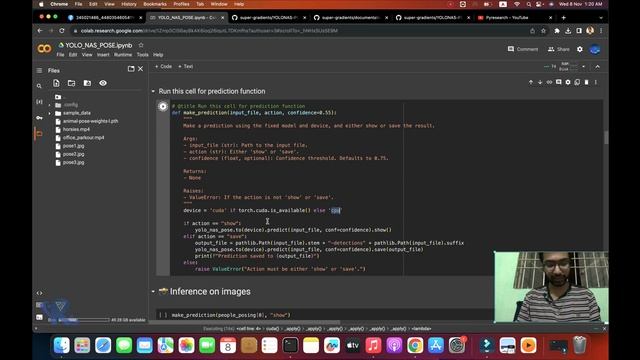This screenshot has width=640, height=360.
Task: Open search sidebar icon
Action: click(x=39, y=86)
